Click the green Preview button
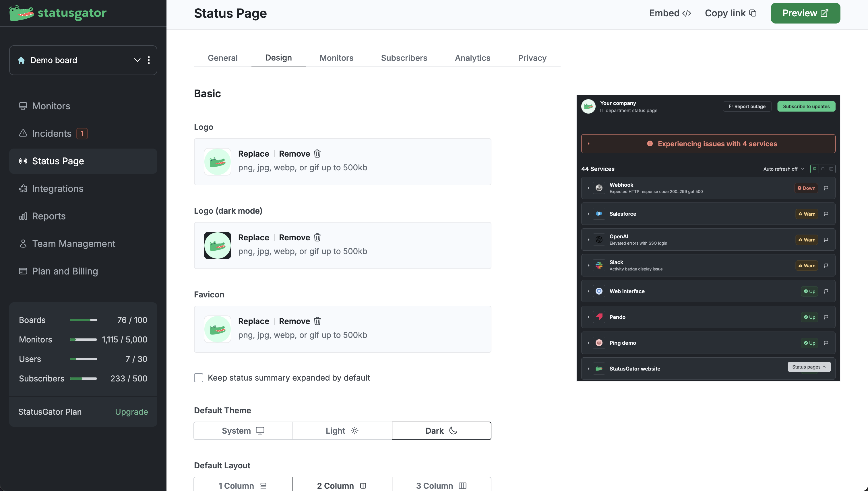The width and height of the screenshot is (868, 491). 805,13
